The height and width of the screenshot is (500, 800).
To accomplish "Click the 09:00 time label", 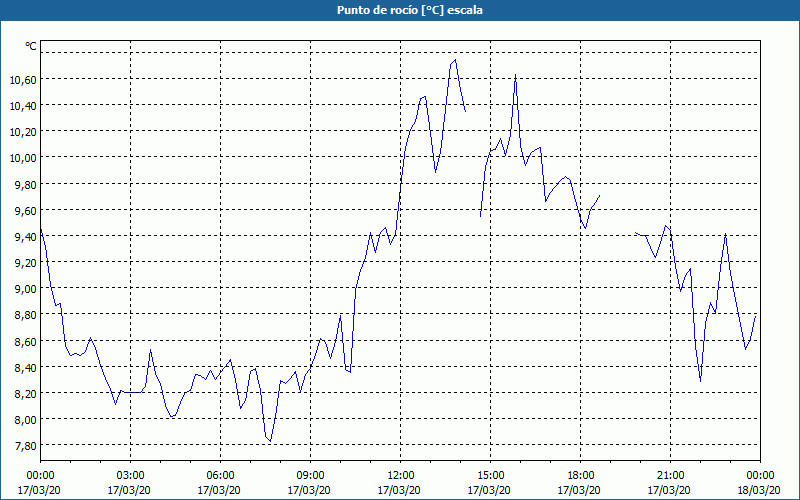I will pyautogui.click(x=310, y=475).
